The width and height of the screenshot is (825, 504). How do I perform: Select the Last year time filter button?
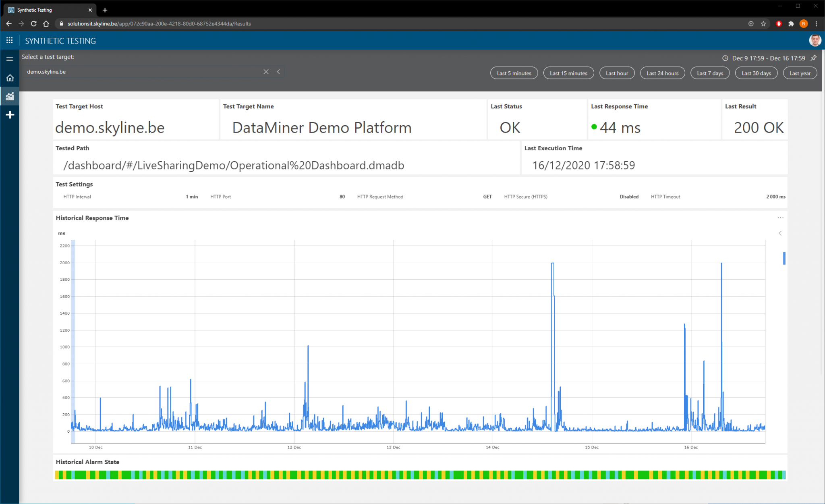click(799, 73)
